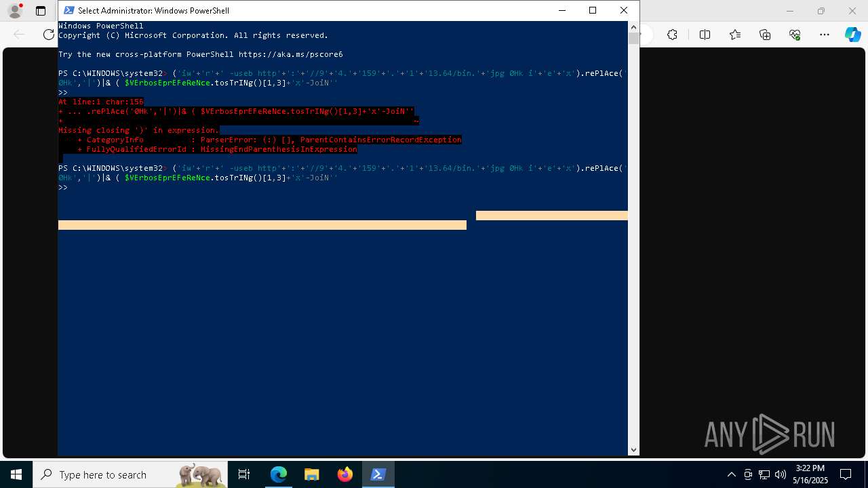
Task: Open Edge collections icon
Action: [765, 35]
